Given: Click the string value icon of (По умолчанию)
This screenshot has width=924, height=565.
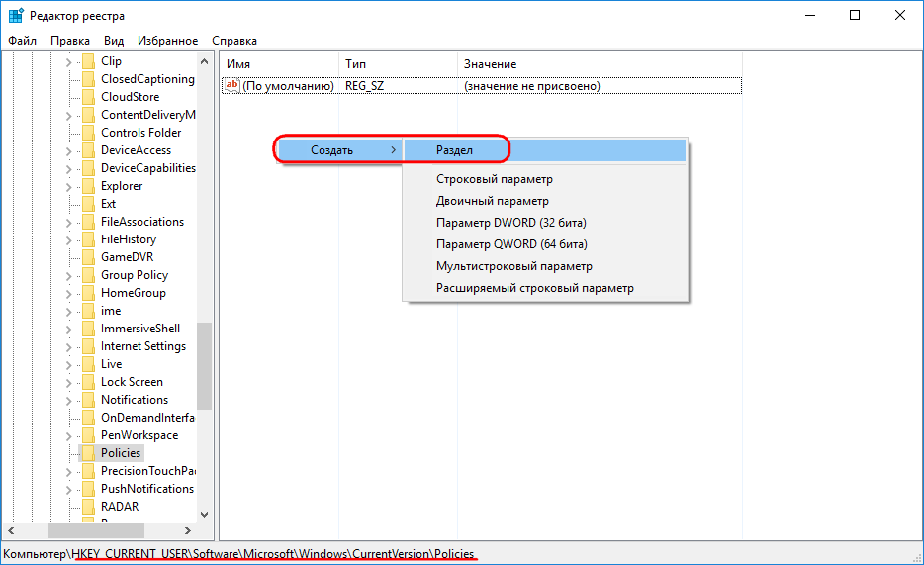Looking at the screenshot, I should click(232, 86).
